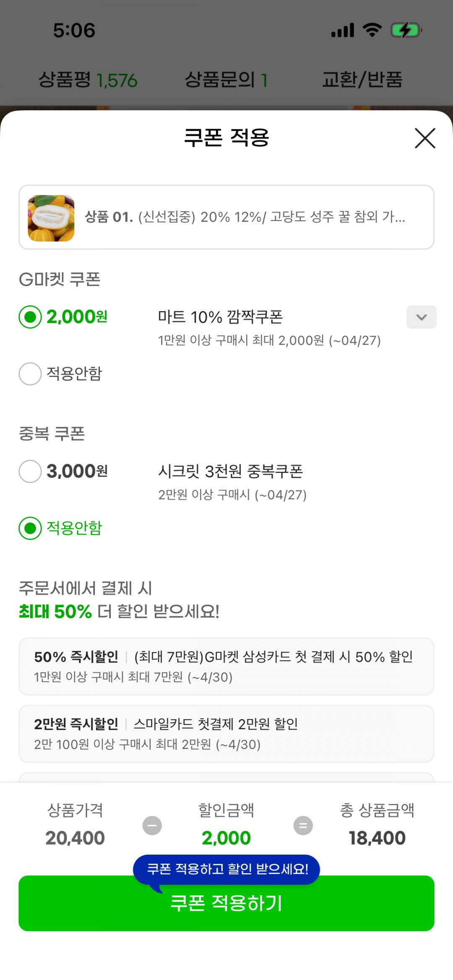Select the 3,000원 시크릿 중복쿠폰 radio

point(30,471)
